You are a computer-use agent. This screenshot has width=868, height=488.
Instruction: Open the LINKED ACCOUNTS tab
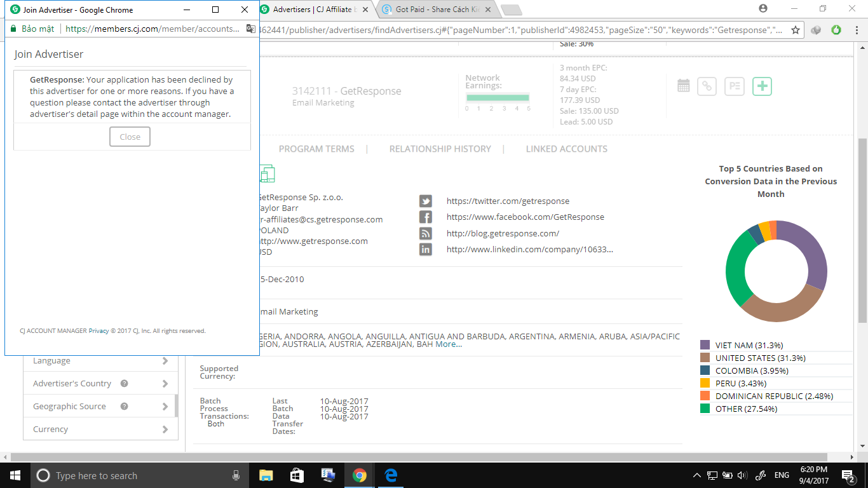tap(567, 149)
